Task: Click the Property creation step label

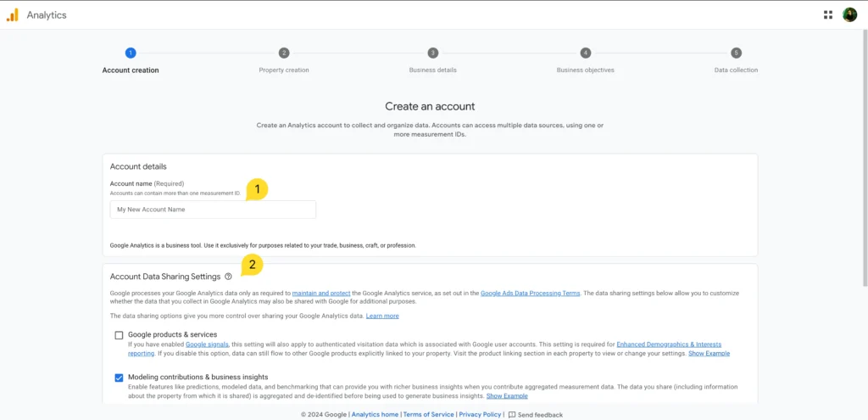Action: point(284,70)
